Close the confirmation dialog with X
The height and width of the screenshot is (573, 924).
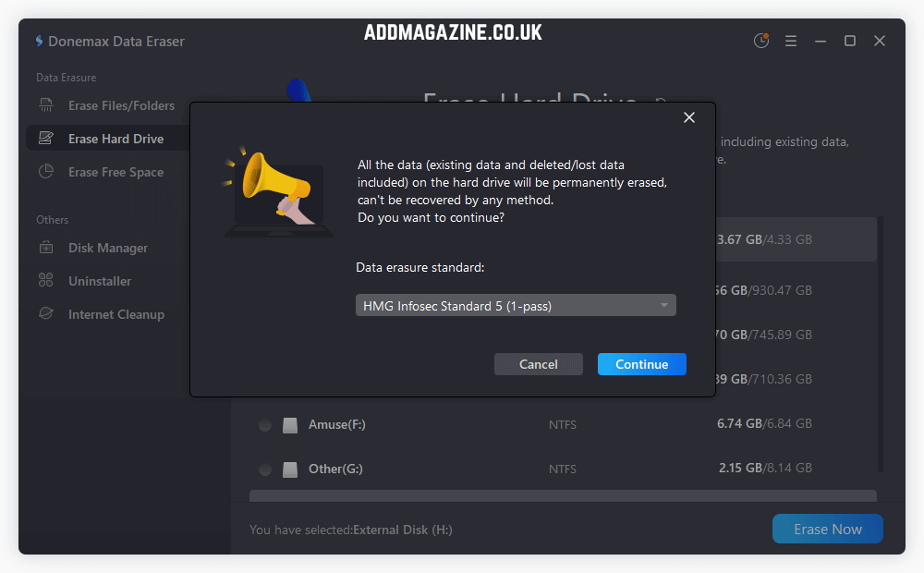pos(689,117)
